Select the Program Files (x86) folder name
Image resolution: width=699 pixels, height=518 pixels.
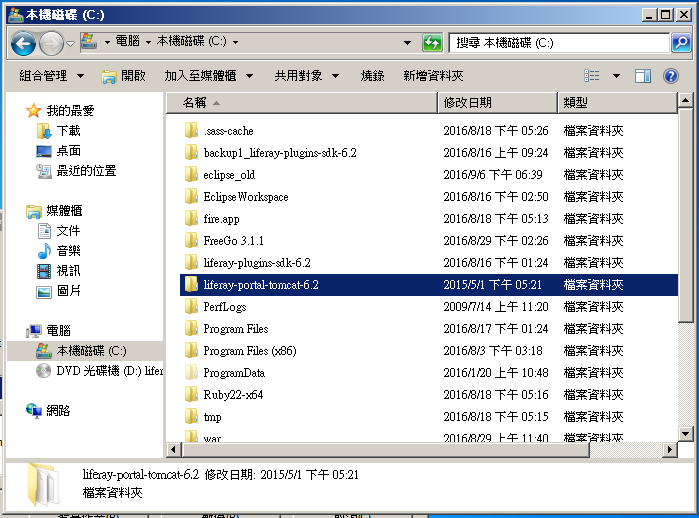pyautogui.click(x=250, y=351)
